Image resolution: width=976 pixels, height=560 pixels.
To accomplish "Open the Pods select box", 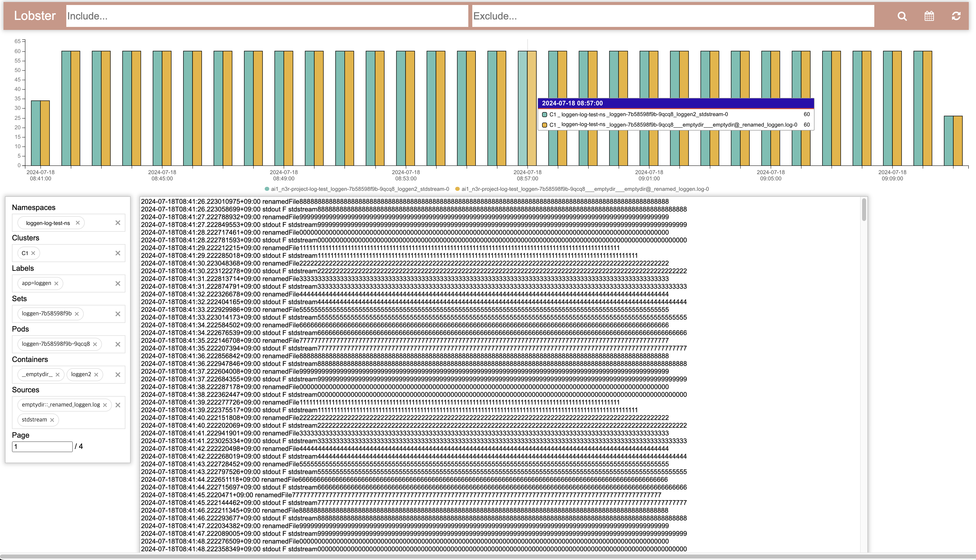I will [69, 344].
